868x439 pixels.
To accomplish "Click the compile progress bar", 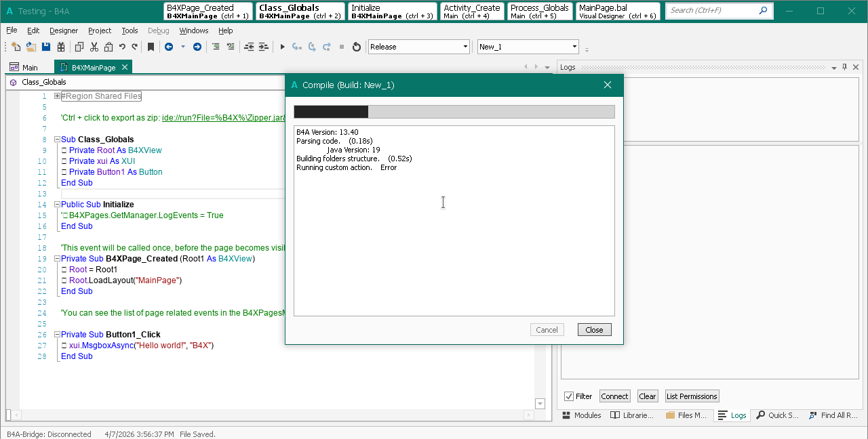I will pos(454,112).
